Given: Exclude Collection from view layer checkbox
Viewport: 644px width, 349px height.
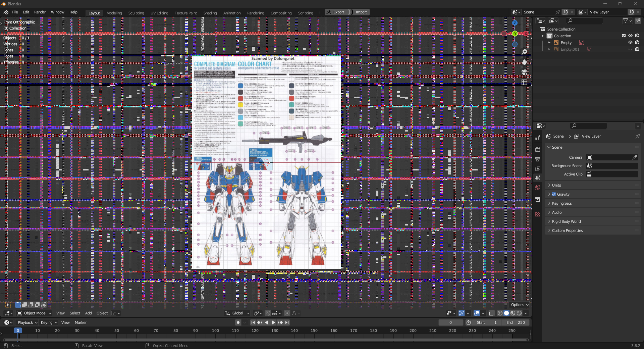Looking at the screenshot, I should 624,36.
